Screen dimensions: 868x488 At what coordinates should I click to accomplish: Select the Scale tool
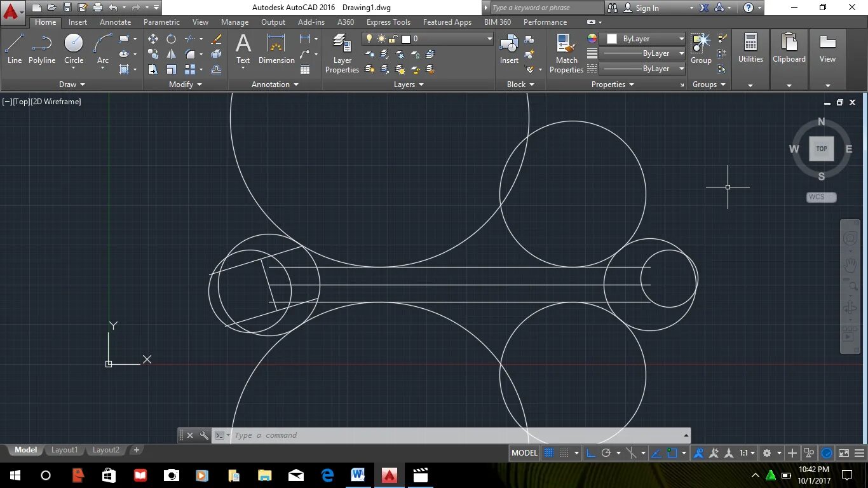(171, 69)
